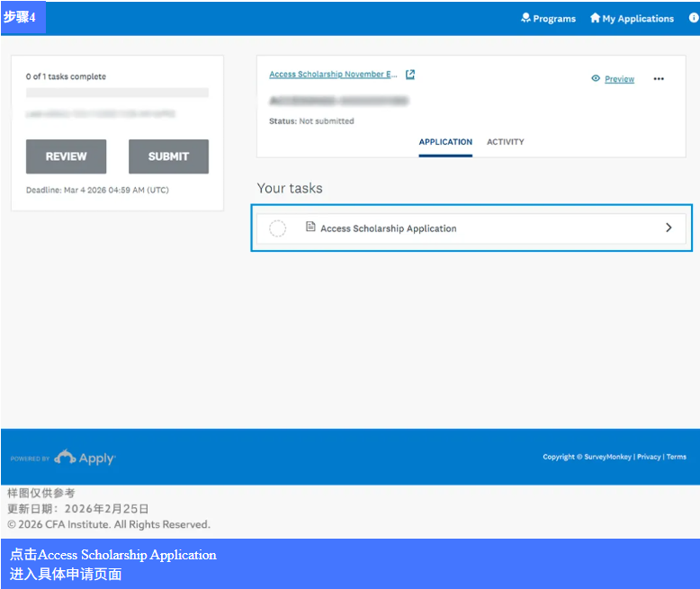The height and width of the screenshot is (589, 700).
Task: Switch to the APPLICATION tab
Action: pos(445,142)
